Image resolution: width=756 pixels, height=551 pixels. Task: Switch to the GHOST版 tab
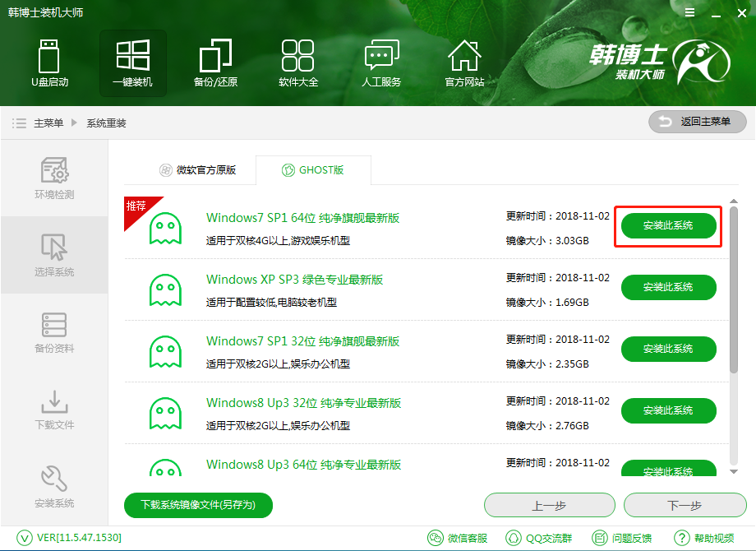[313, 169]
